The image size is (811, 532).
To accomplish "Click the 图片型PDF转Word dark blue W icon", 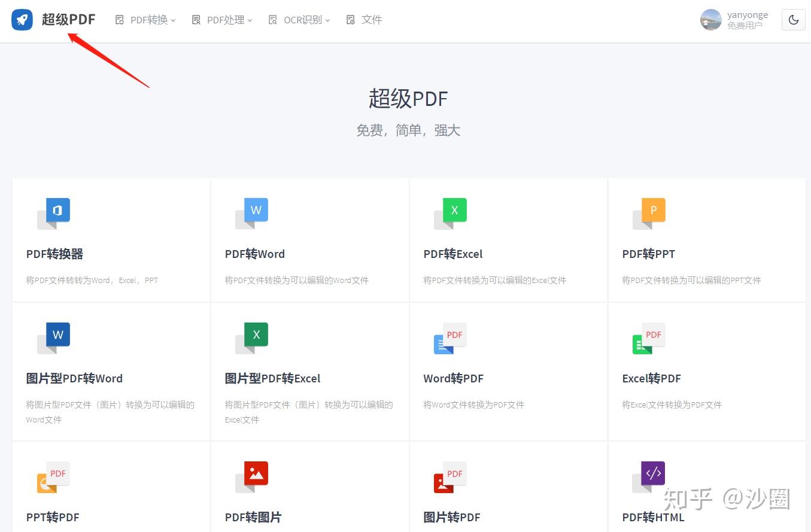I will pyautogui.click(x=54, y=338).
